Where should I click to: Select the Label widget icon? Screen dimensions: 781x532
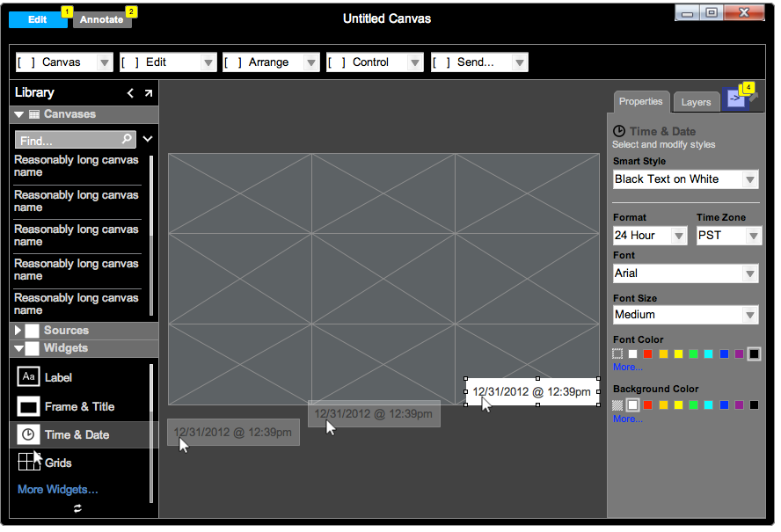point(28,376)
